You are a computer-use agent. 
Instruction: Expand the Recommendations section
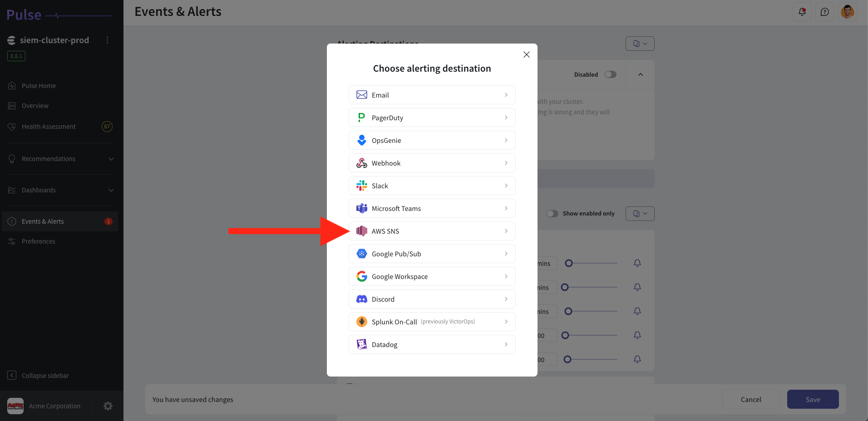(60, 159)
